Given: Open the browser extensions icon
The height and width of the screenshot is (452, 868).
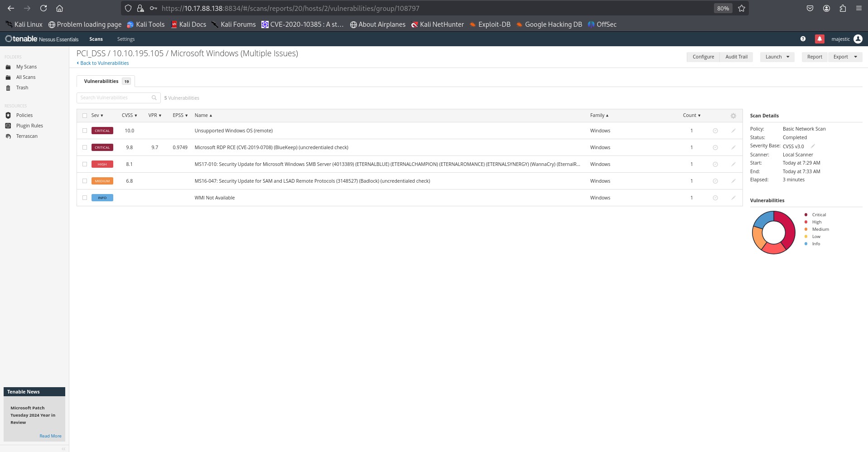Looking at the screenshot, I should [843, 8].
